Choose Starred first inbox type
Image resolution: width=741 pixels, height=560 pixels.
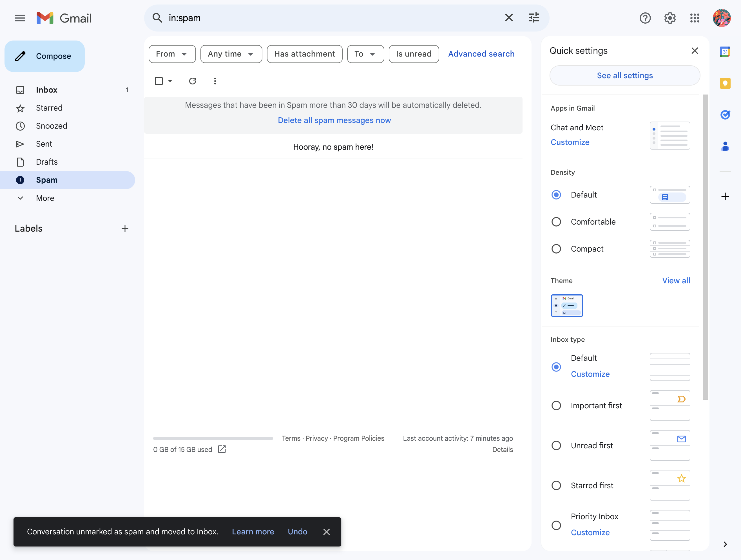[x=556, y=485]
